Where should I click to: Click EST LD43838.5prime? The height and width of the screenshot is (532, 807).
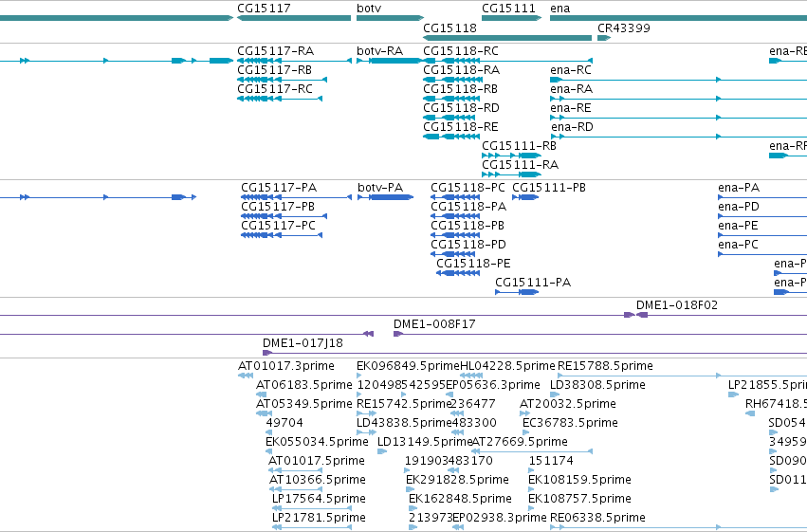[404, 423]
